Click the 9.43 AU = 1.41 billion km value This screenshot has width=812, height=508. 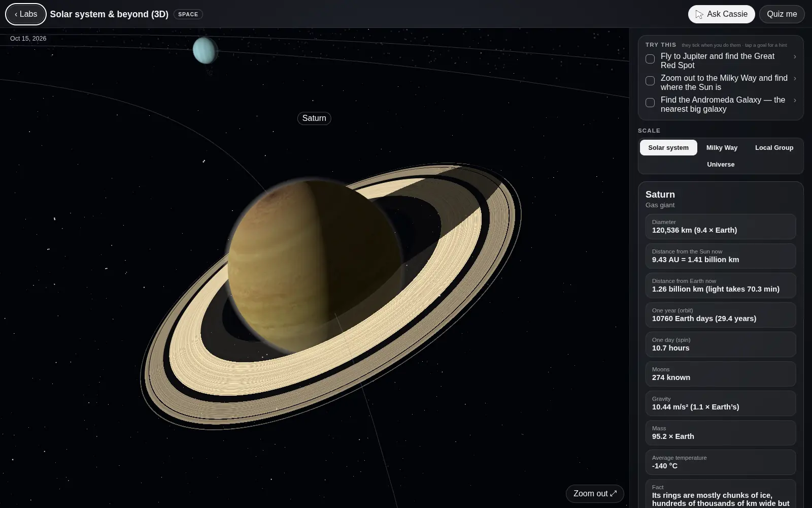coord(695,260)
